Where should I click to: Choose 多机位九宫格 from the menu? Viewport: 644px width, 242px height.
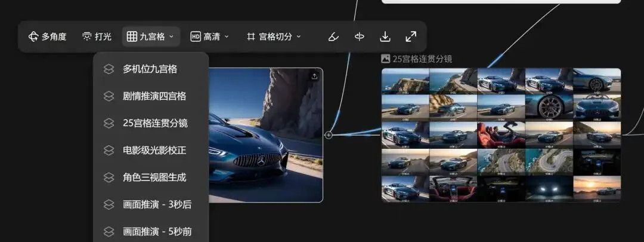tap(151, 69)
